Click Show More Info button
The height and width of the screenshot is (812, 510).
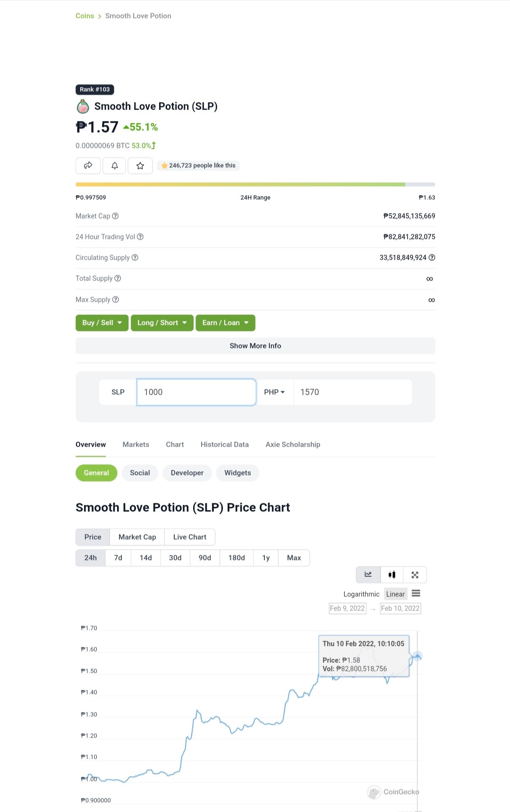pos(255,346)
